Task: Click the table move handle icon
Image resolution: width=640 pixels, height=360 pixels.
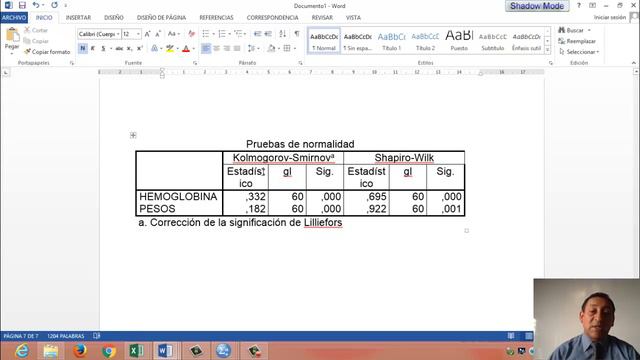Action: [x=133, y=135]
